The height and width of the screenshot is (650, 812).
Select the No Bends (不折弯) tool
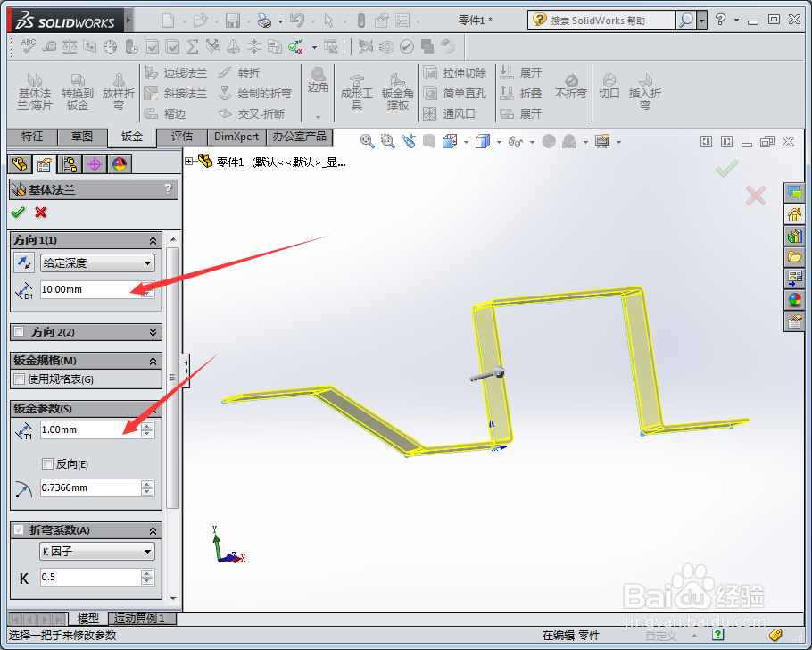click(571, 86)
